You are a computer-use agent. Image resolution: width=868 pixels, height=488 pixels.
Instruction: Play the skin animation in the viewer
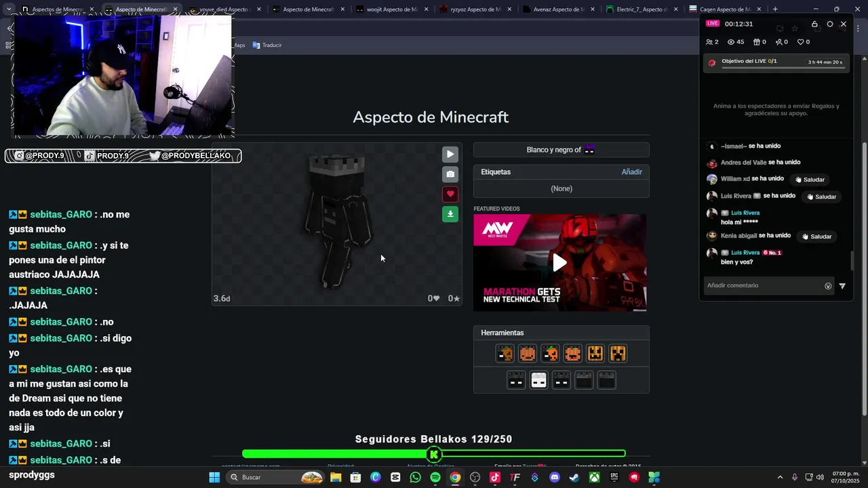[450, 155]
